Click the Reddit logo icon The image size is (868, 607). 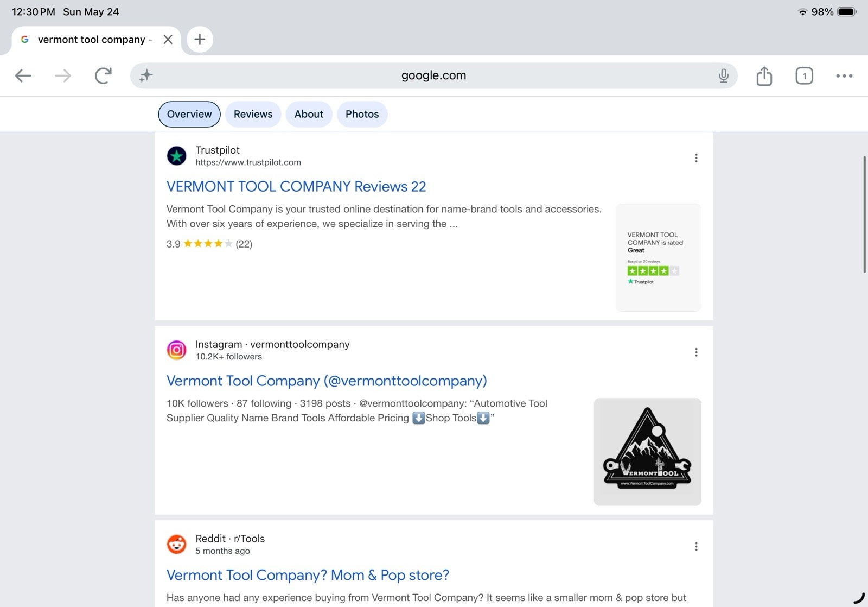tap(176, 545)
